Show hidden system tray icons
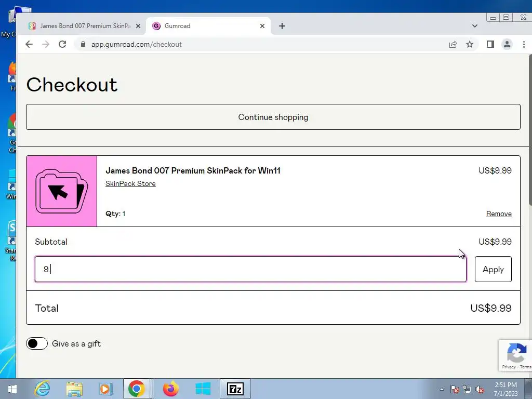532x399 pixels. pos(442,390)
